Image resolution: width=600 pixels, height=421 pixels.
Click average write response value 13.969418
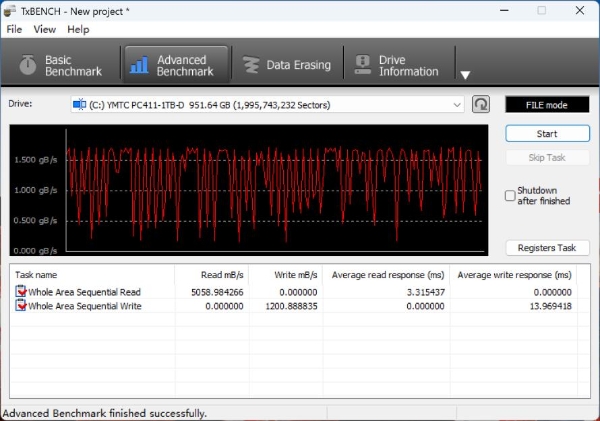pos(551,306)
